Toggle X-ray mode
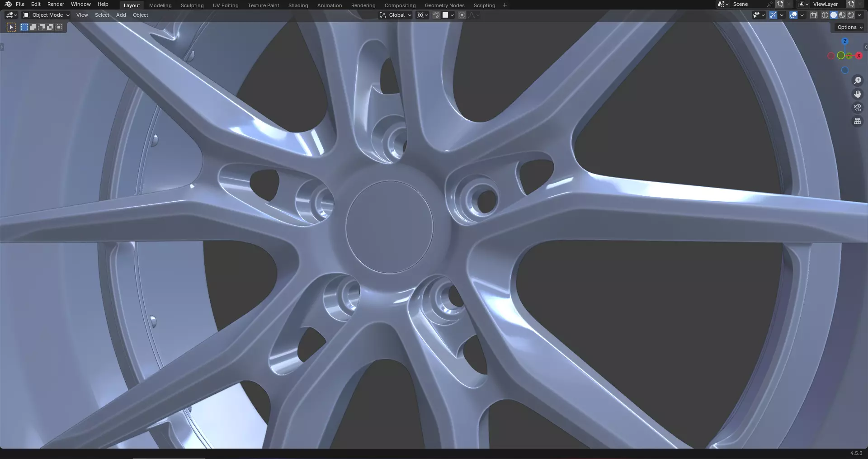The image size is (868, 459). pos(813,15)
